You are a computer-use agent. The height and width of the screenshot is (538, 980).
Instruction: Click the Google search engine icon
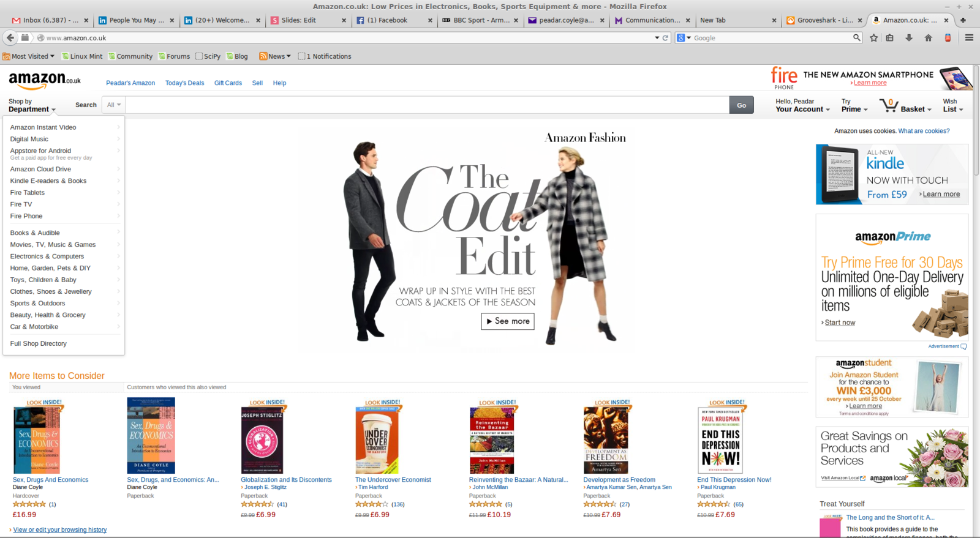tap(680, 38)
